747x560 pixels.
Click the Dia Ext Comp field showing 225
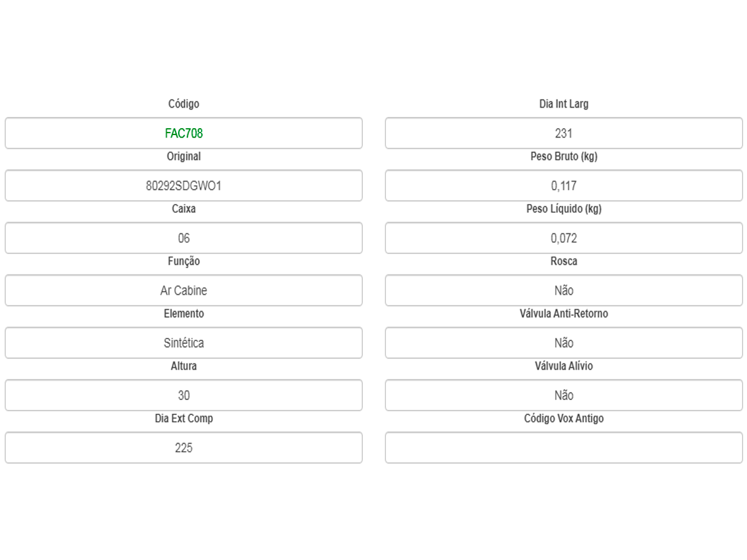184,447
